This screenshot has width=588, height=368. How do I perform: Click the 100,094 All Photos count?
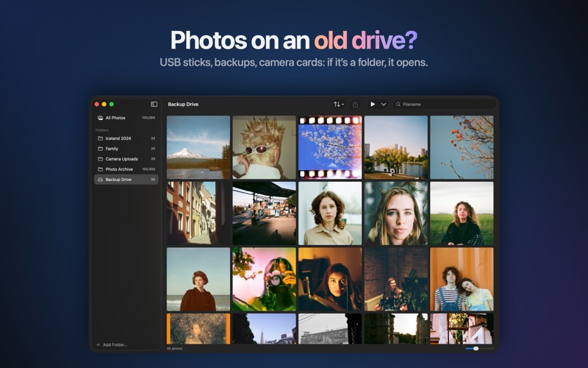coord(148,118)
